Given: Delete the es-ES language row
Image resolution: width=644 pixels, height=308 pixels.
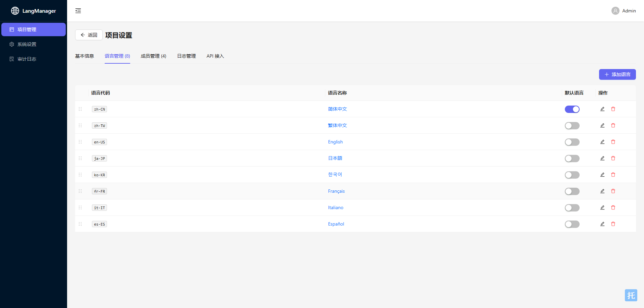Looking at the screenshot, I should click(613, 224).
